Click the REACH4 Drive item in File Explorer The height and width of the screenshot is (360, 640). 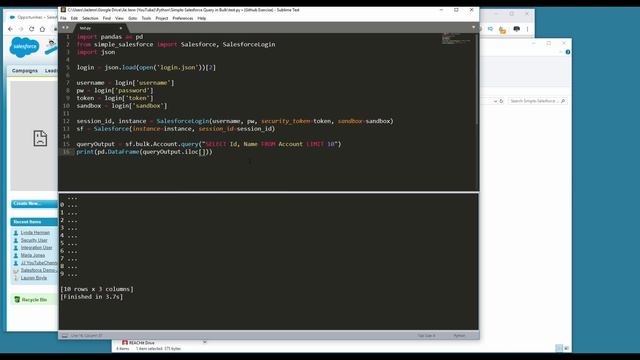[139, 343]
